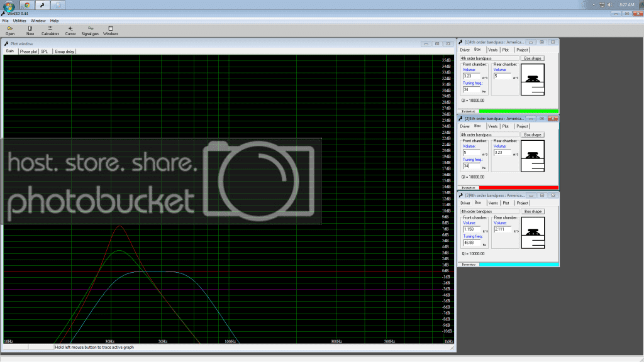Click the Windows Start orb

click(x=9, y=5)
